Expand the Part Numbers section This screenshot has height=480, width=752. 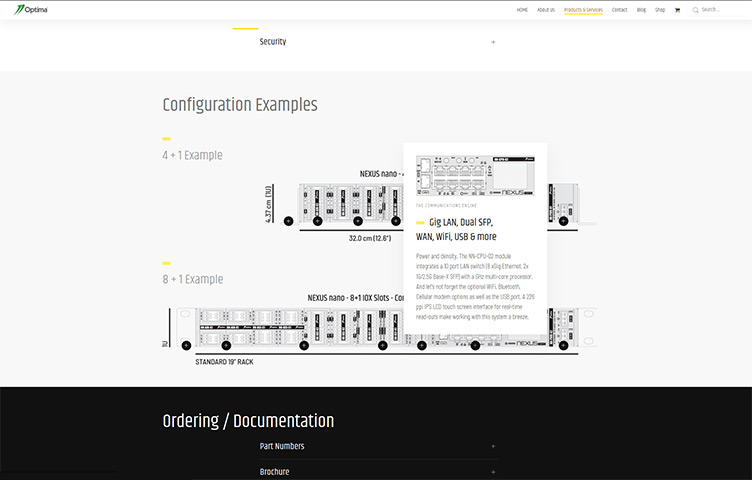click(x=378, y=446)
